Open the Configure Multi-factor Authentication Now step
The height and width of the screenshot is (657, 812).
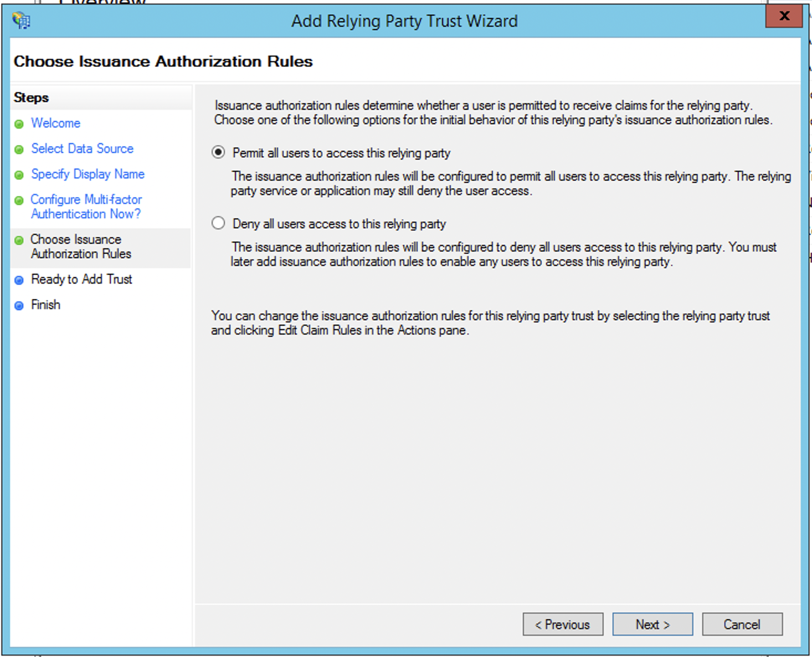tap(86, 207)
